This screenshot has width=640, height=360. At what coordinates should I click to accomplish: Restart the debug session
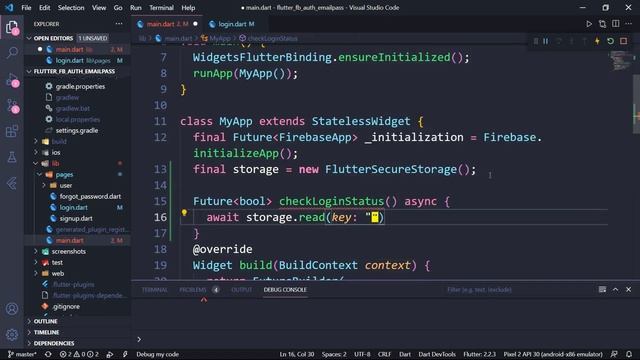(610, 41)
